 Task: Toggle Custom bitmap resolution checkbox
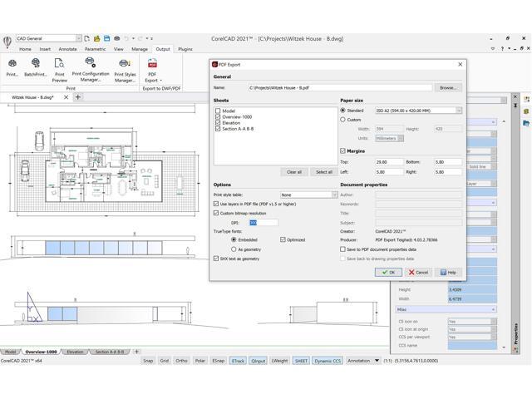[x=216, y=213]
